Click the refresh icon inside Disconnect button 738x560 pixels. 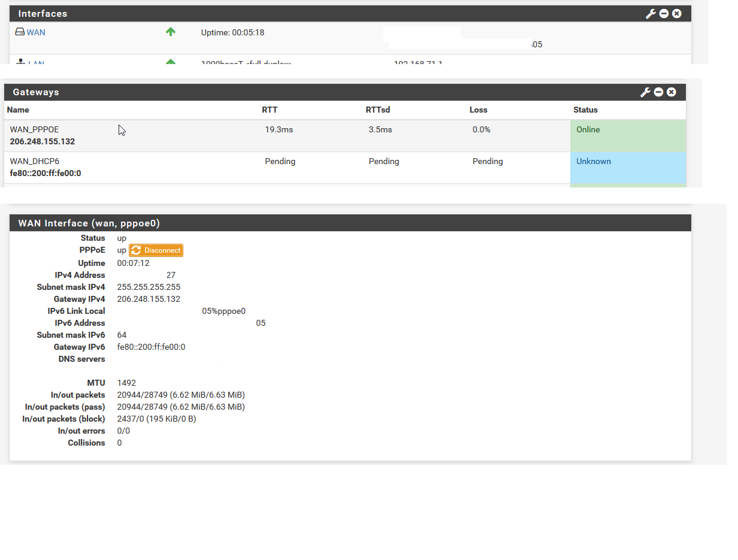point(137,250)
